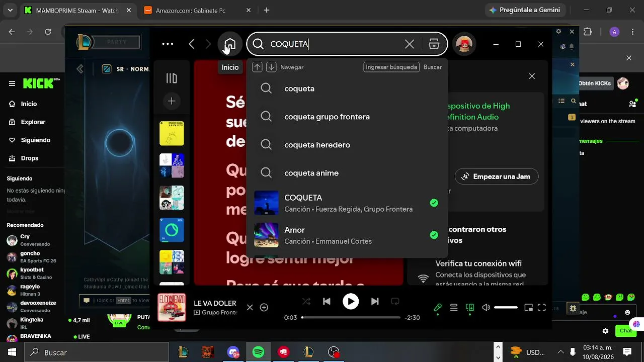Viewport: 644px width, 362px height.
Task: Reload the browser page
Action: tap(48, 32)
